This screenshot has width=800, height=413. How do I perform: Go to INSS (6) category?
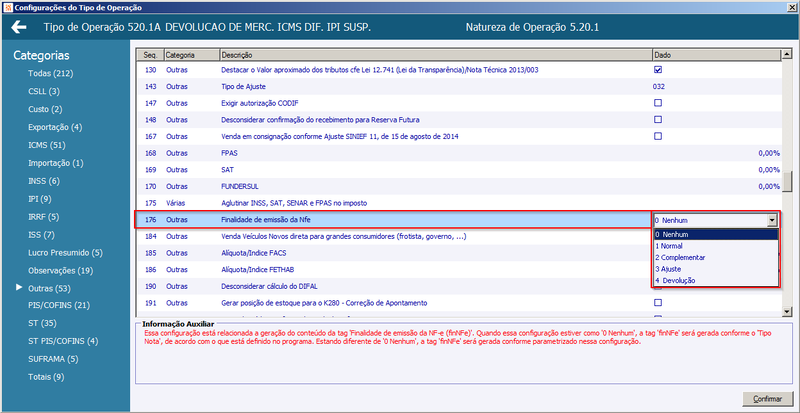pyautogui.click(x=44, y=181)
